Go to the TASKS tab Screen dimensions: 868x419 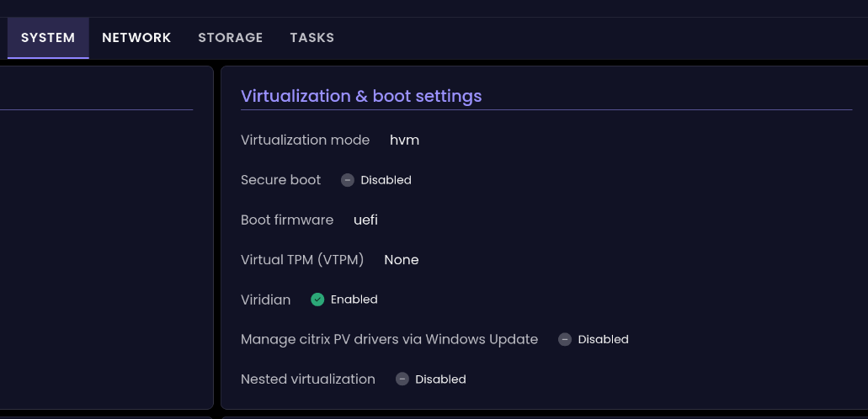click(x=312, y=38)
